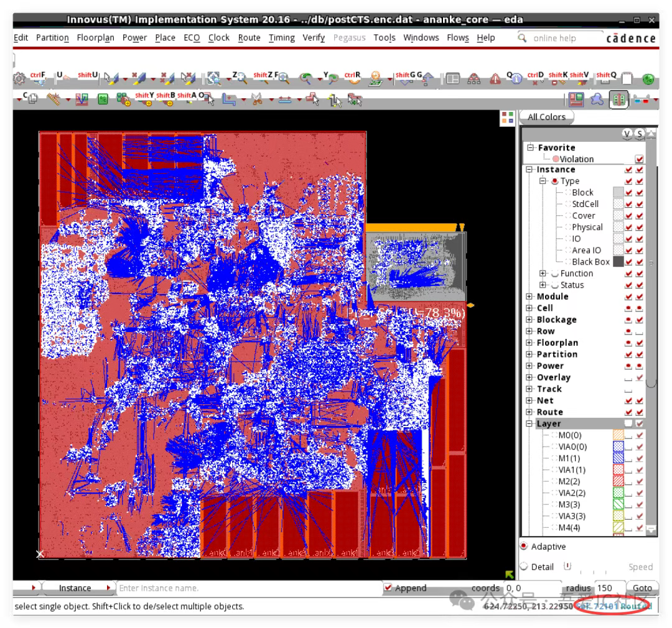Click the Goto button

pos(642,588)
